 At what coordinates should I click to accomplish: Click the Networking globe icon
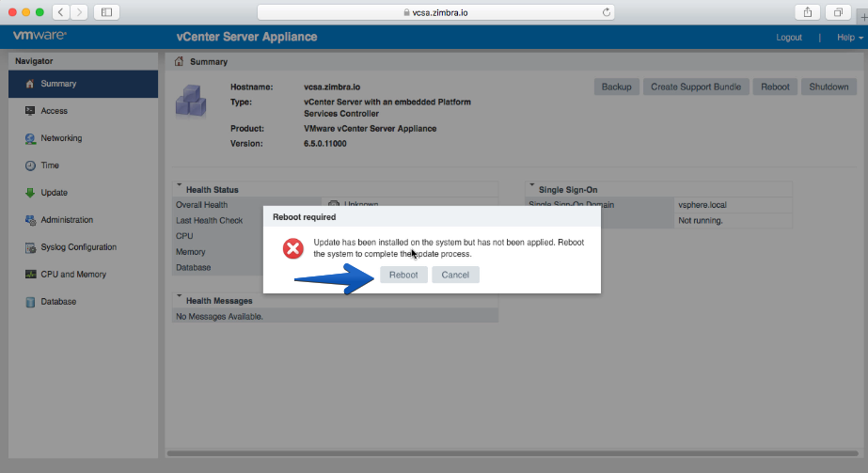click(30, 138)
